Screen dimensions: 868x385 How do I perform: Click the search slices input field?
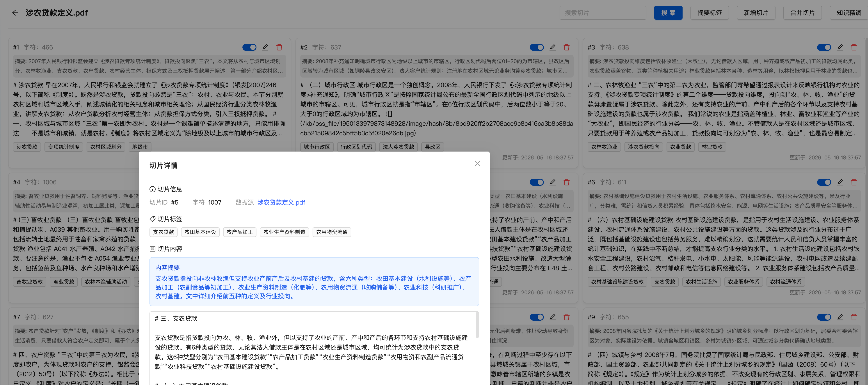click(x=603, y=13)
